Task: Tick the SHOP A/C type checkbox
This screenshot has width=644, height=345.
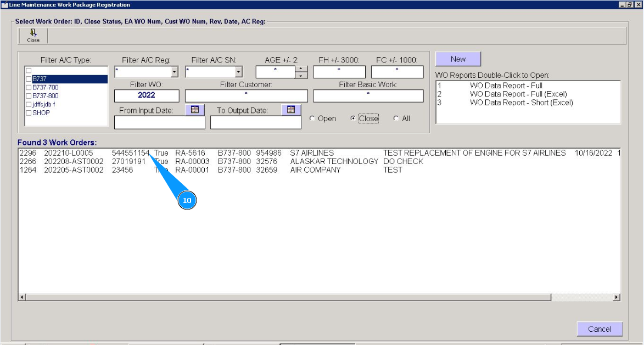Action: point(29,113)
